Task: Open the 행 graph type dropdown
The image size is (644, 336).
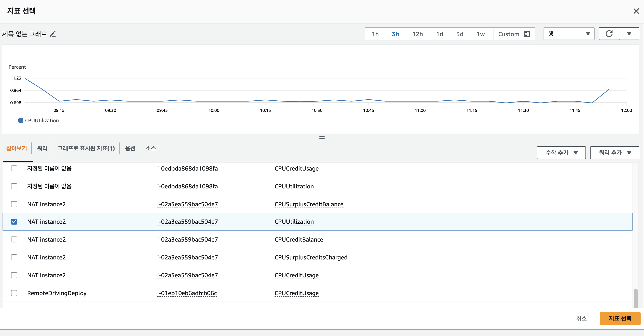Action: point(569,34)
